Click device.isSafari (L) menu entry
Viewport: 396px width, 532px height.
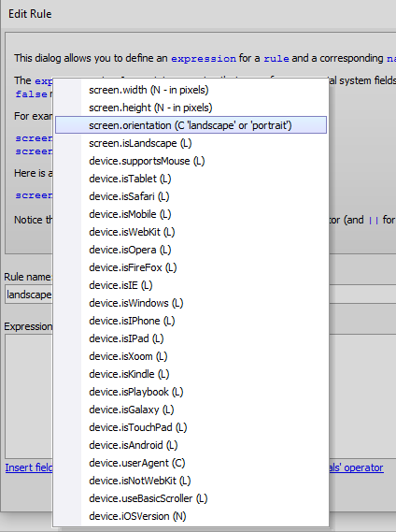[x=191, y=196]
